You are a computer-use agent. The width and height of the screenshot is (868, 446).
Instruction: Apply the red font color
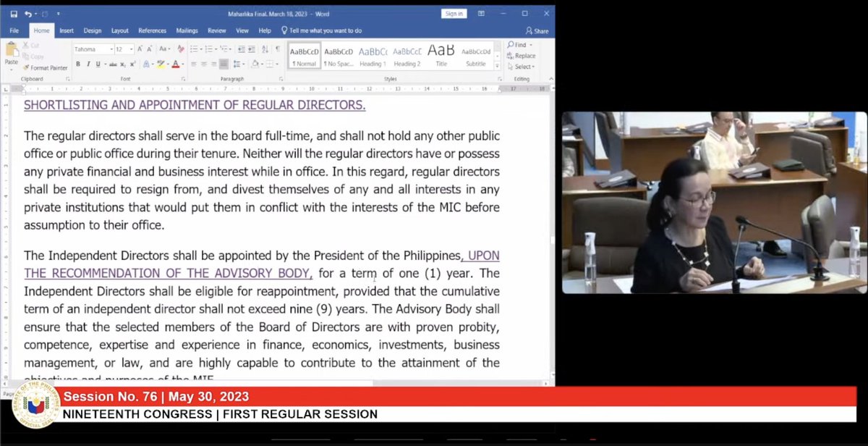click(x=175, y=64)
